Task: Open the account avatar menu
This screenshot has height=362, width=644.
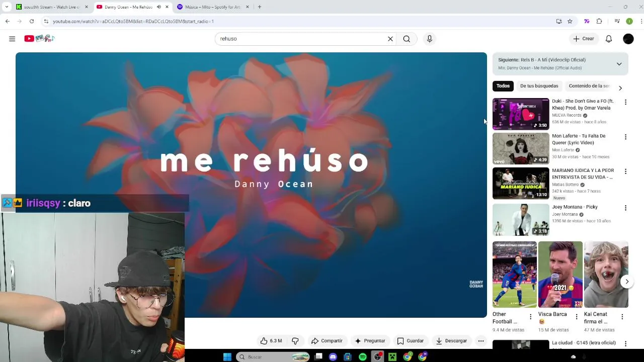Action: [628, 39]
